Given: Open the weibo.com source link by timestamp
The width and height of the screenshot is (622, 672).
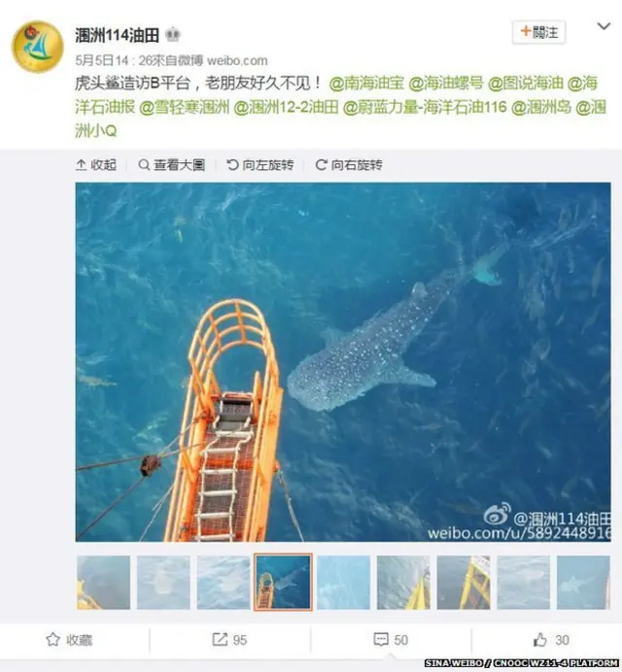Looking at the screenshot, I should click(x=237, y=61).
